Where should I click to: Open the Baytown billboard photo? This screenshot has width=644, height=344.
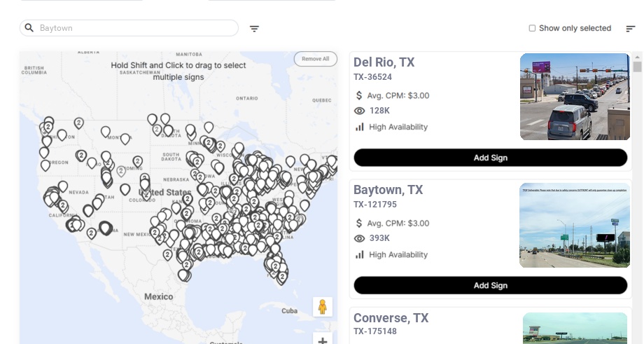[574, 226]
